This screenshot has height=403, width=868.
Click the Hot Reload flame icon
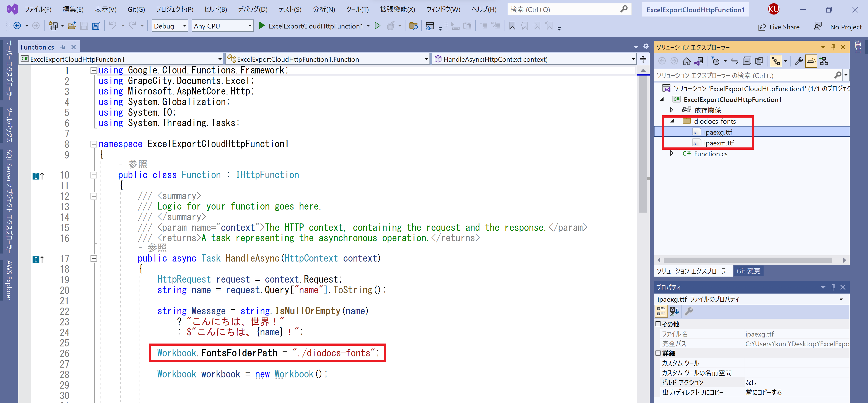(391, 26)
